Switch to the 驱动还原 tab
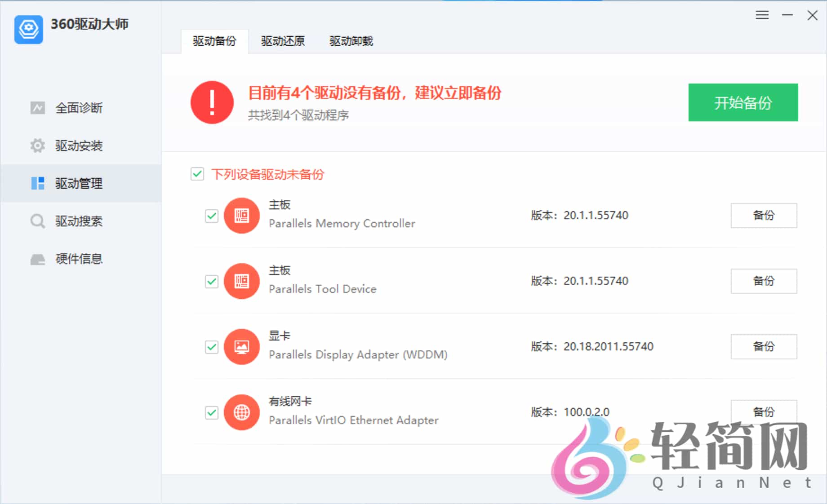This screenshot has height=504, width=827. click(282, 41)
